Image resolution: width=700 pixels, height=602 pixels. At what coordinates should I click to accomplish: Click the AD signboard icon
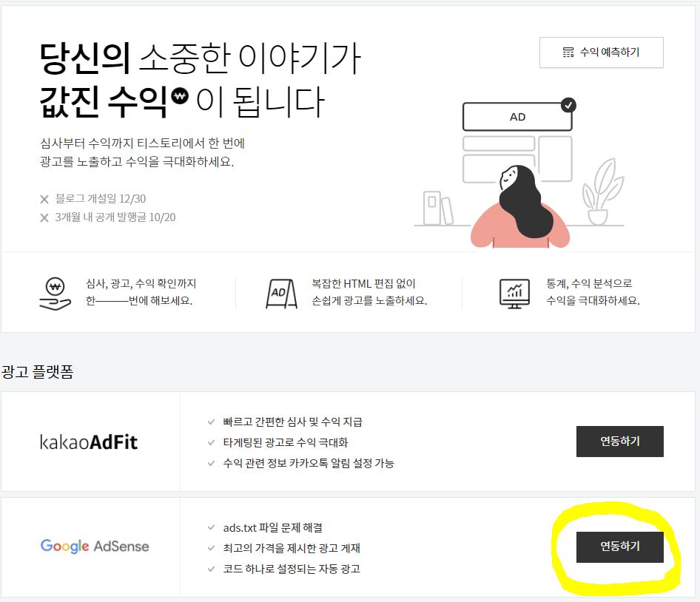coord(281,294)
